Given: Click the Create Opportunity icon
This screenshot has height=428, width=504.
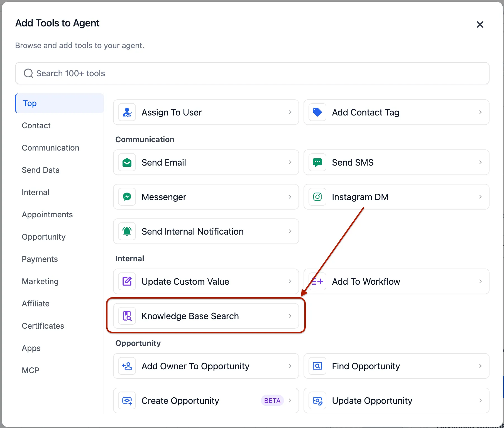Looking at the screenshot, I should (x=127, y=401).
